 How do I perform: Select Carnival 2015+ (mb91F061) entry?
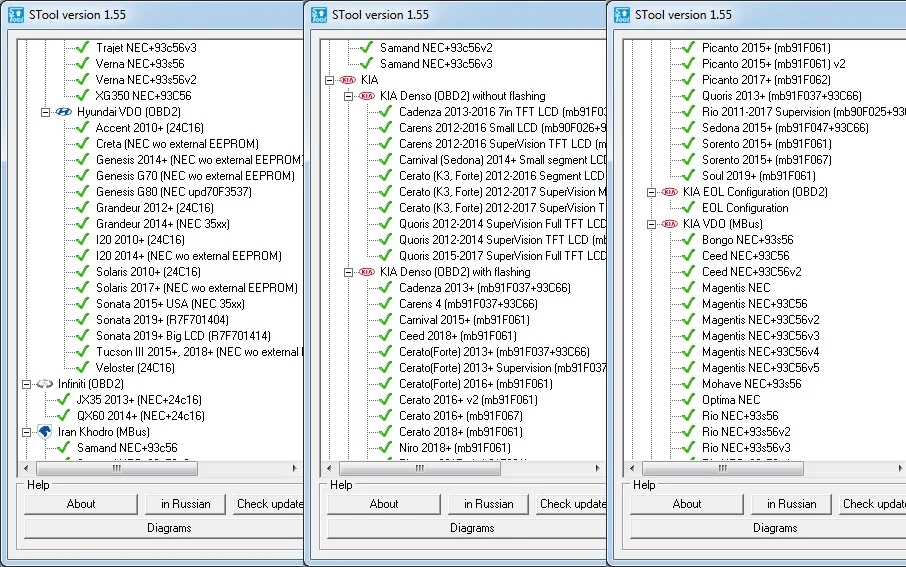click(x=464, y=320)
